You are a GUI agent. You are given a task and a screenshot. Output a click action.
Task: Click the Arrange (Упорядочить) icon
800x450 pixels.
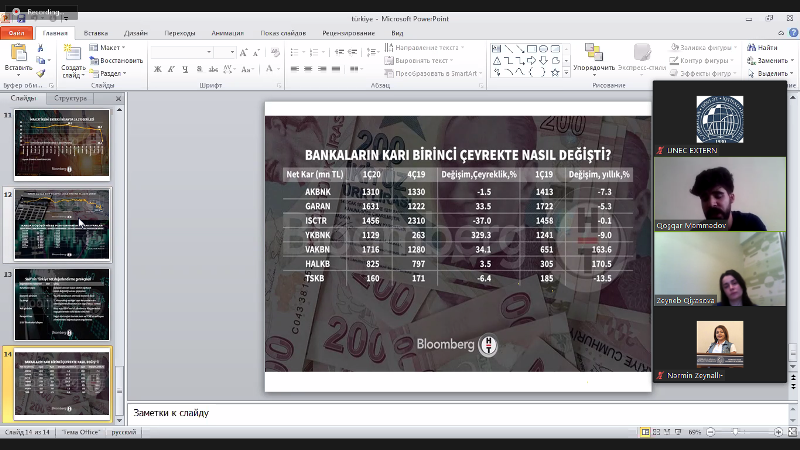(593, 53)
